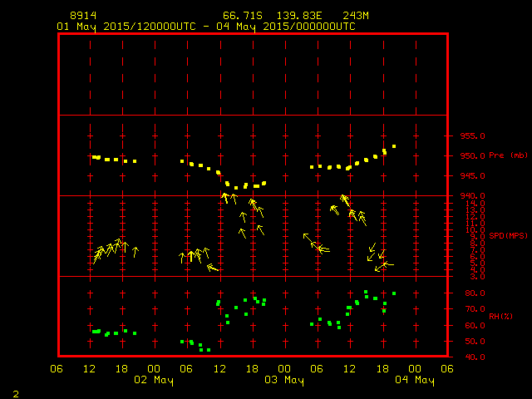
Task: Click the 03 May date label
Action: pyautogui.click(x=283, y=380)
